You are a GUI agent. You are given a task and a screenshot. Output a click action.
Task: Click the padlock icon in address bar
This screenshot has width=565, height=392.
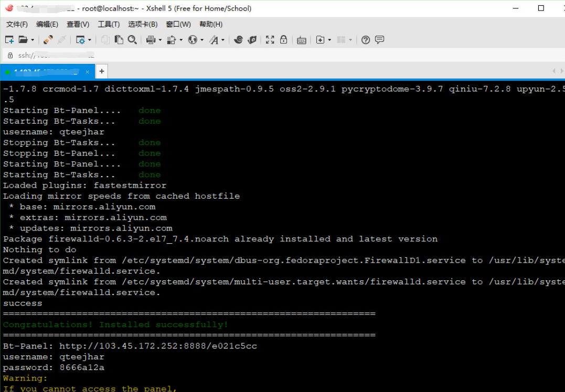10,55
